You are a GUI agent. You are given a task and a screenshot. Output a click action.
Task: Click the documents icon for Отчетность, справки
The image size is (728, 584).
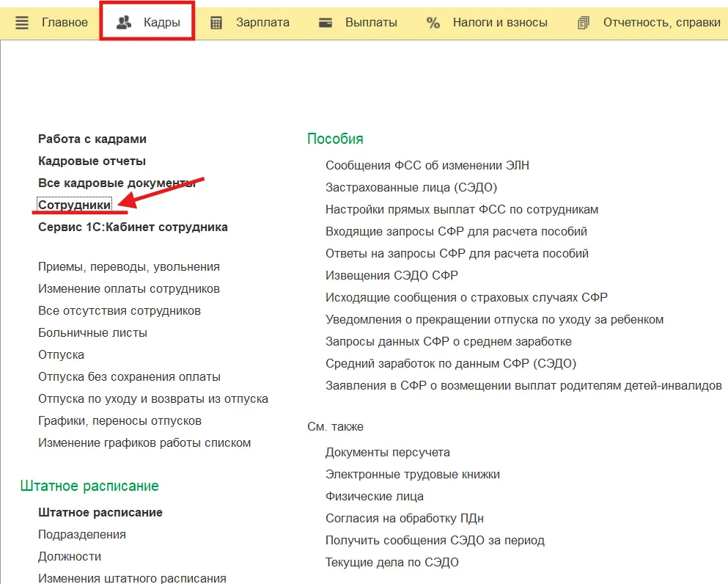coord(584,23)
